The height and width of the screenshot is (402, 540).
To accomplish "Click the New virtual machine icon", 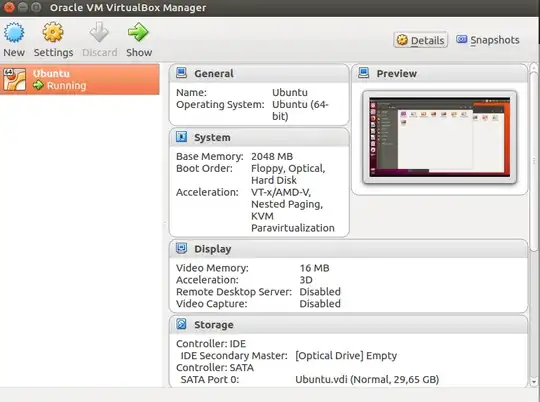I will 14,32.
